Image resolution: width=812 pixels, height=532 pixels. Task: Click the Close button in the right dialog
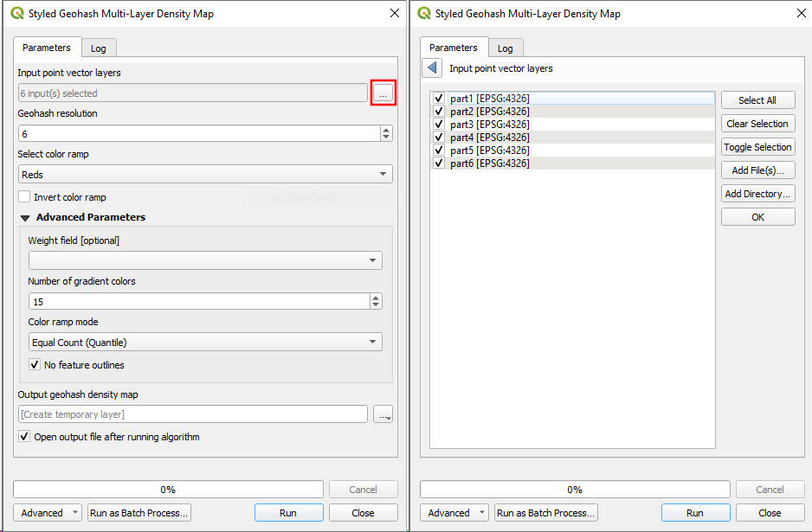pyautogui.click(x=770, y=512)
